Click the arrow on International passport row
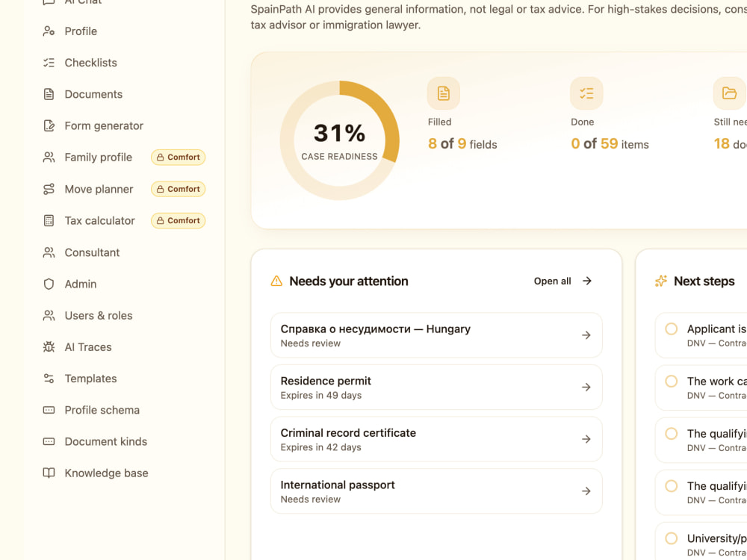747x560 pixels. tap(586, 491)
